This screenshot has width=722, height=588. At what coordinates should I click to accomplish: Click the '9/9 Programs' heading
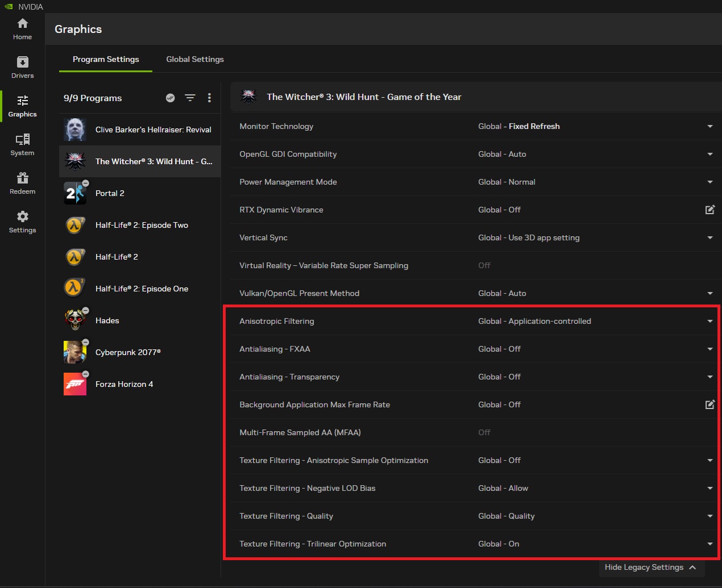click(x=93, y=98)
